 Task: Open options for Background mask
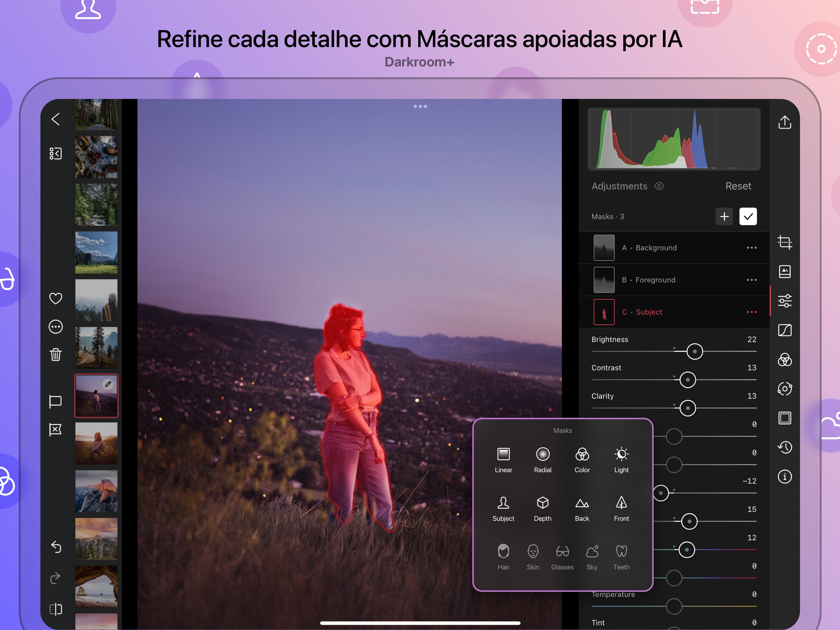point(751,248)
